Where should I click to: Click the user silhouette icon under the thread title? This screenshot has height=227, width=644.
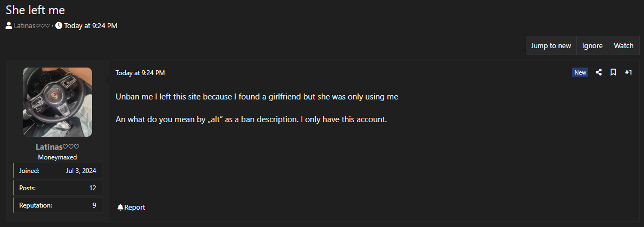point(9,25)
